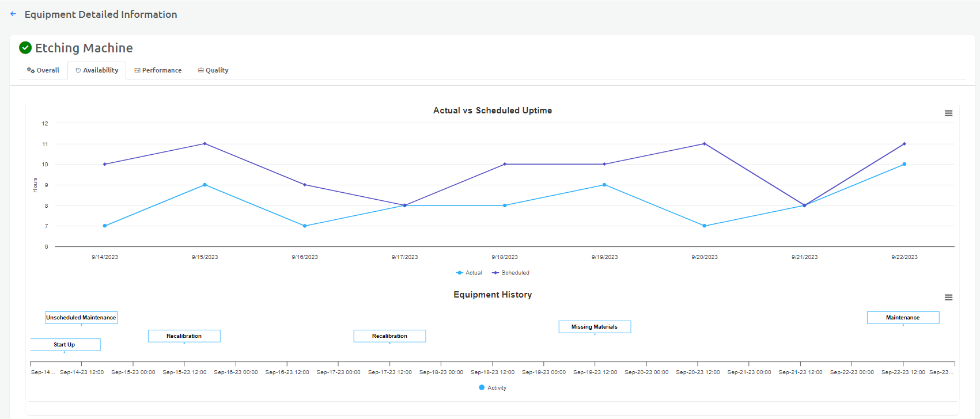Click the 9/21/2023 x-axis label
980x419 pixels.
click(804, 257)
